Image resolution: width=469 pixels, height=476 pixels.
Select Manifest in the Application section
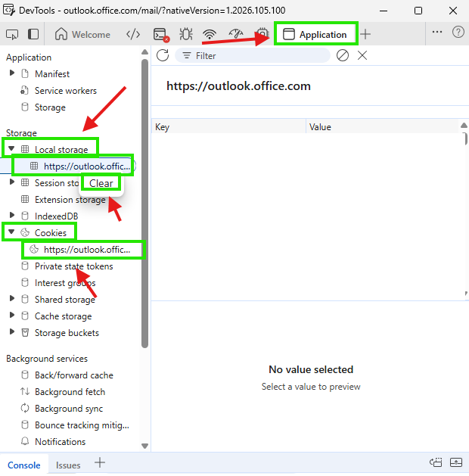52,74
